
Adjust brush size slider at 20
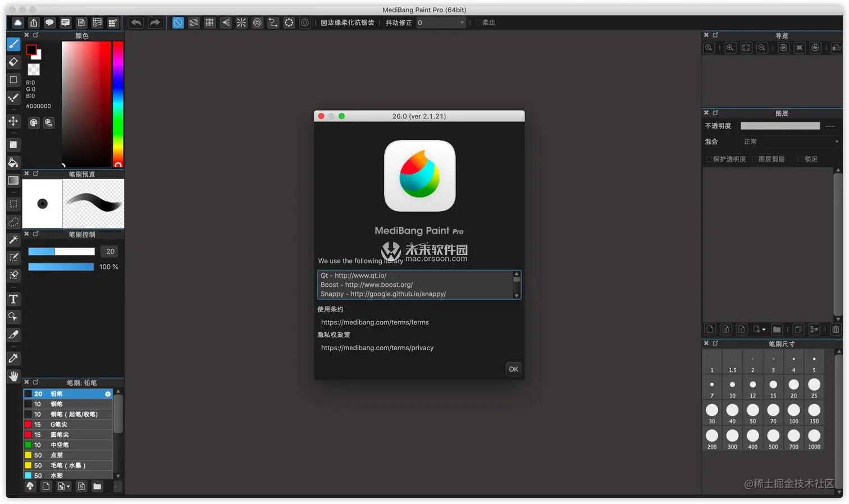point(61,251)
